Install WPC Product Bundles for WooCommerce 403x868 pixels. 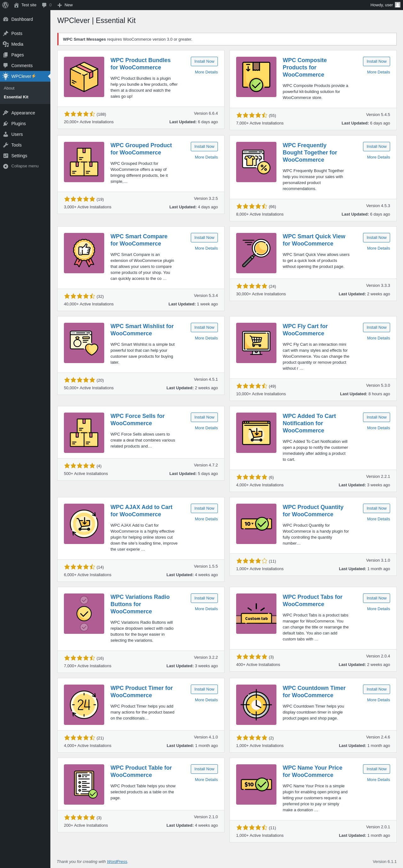[x=204, y=61]
